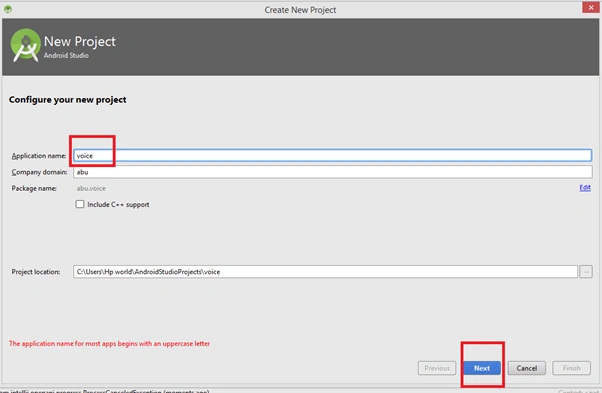
Task: Open project location browse button
Action: point(586,272)
